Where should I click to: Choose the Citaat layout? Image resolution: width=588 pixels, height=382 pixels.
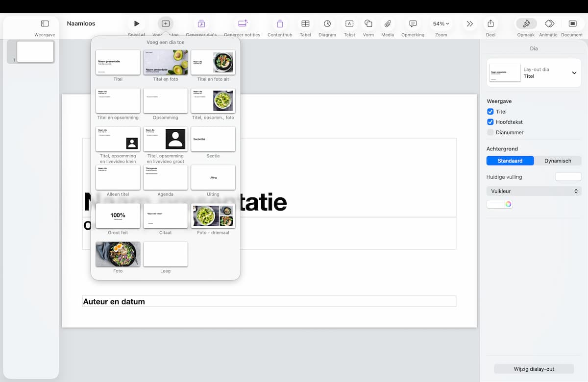coord(166,215)
